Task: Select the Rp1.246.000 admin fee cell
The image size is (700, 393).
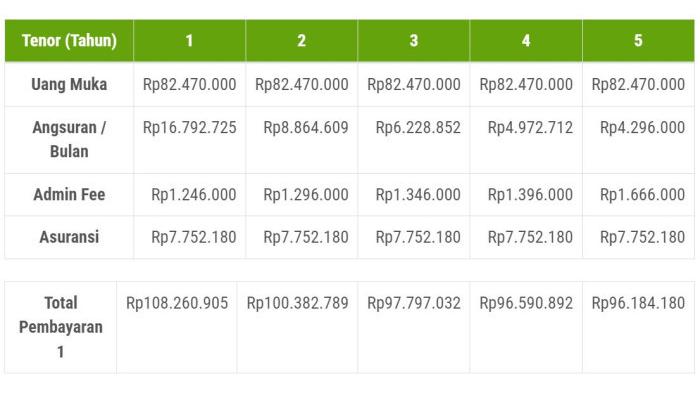Action: pos(189,195)
